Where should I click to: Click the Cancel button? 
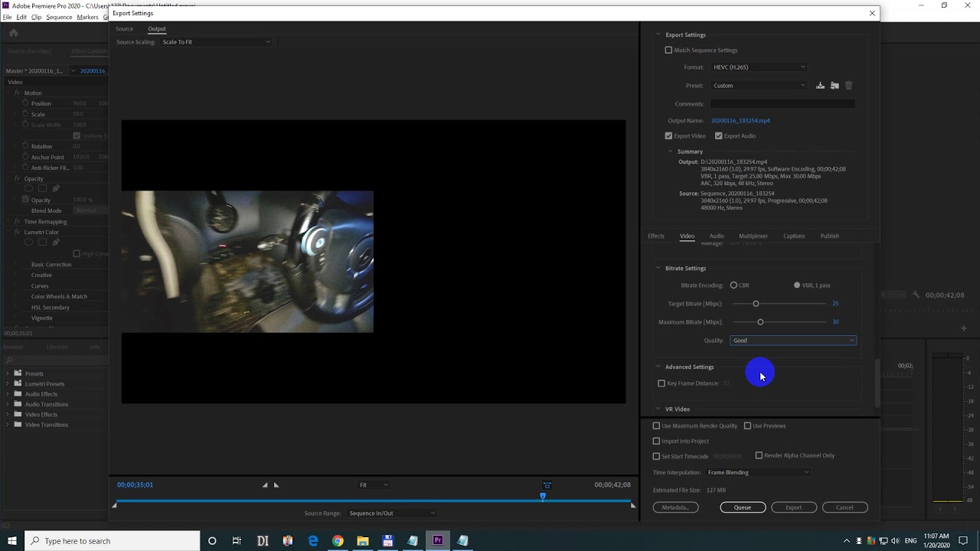tap(844, 507)
